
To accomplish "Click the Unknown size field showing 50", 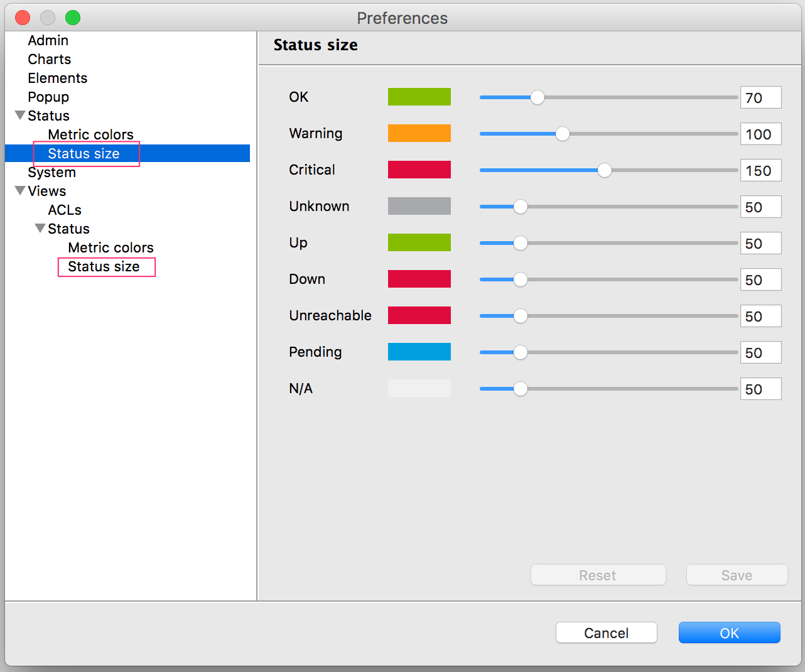I will click(760, 207).
